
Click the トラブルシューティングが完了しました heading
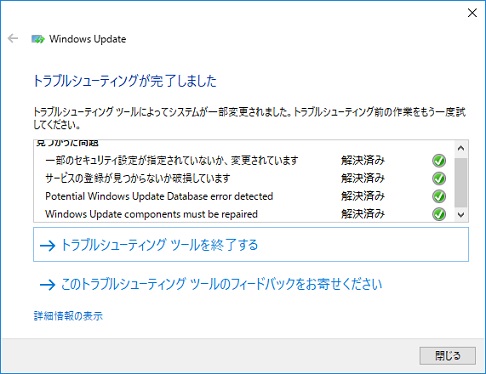pyautogui.click(x=125, y=81)
